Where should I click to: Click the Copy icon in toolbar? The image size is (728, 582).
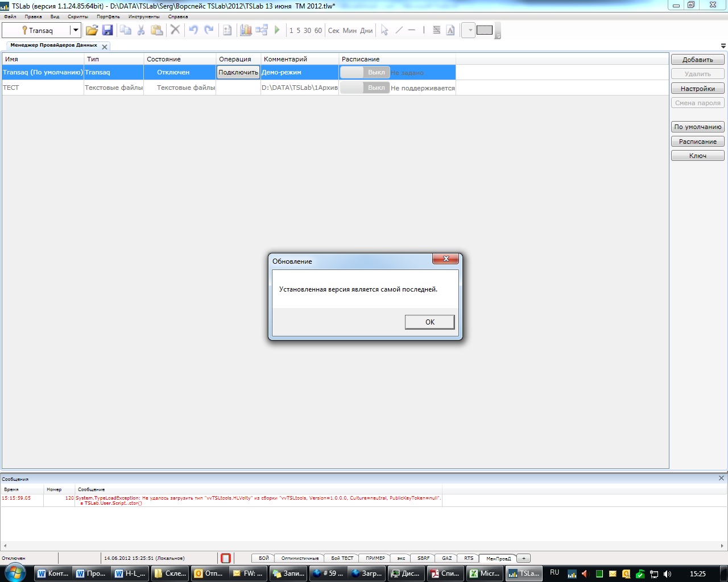coord(126,30)
